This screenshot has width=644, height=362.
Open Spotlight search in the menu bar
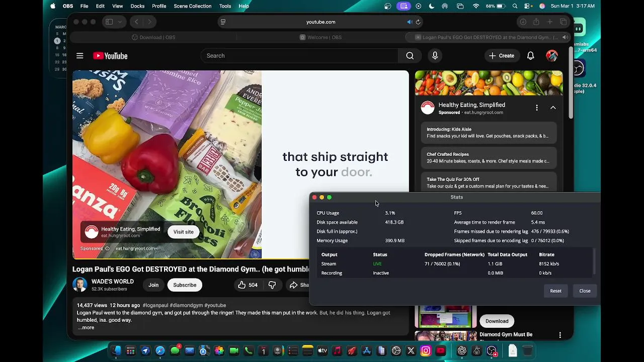[x=515, y=6]
